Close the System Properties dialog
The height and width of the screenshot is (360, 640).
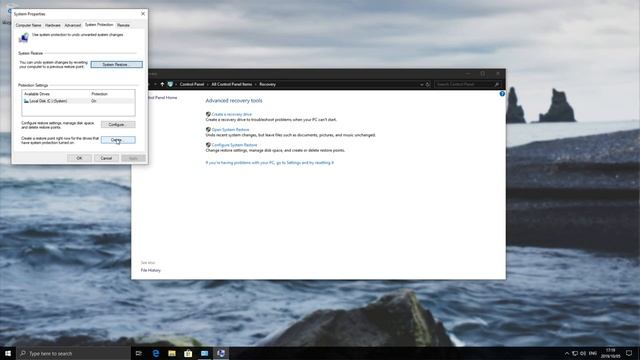(x=143, y=14)
